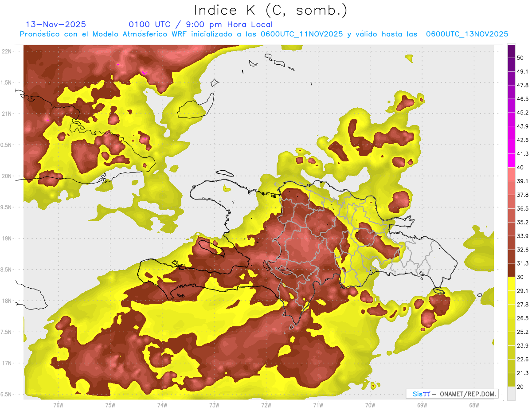The width and height of the screenshot is (532, 411).
Task: Click the colorbar value '32.6'
Action: (x=523, y=250)
